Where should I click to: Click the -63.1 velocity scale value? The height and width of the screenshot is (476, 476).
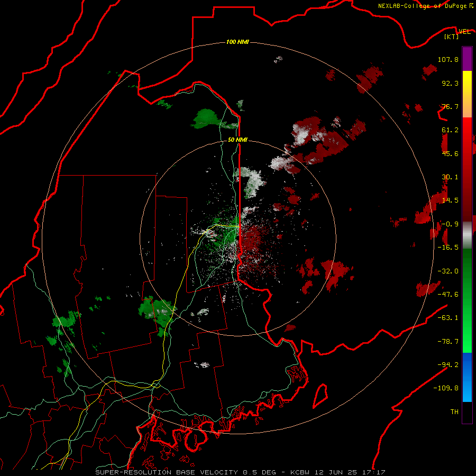coord(448,318)
